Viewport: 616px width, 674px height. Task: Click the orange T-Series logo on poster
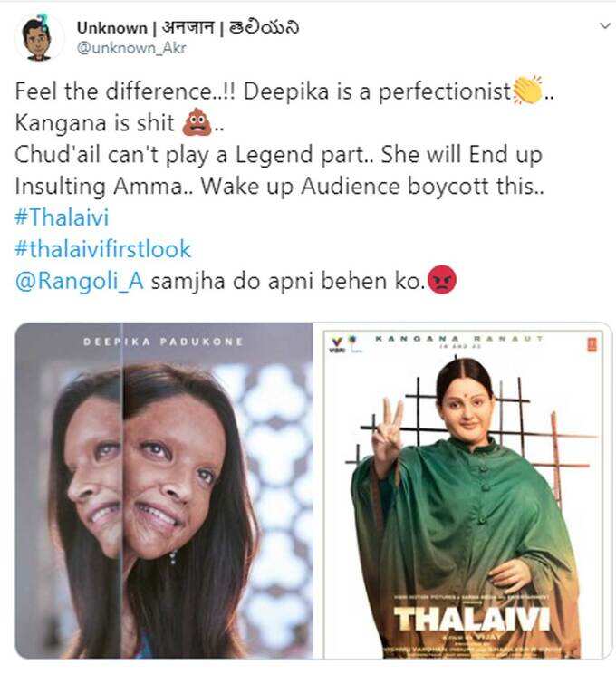(592, 344)
